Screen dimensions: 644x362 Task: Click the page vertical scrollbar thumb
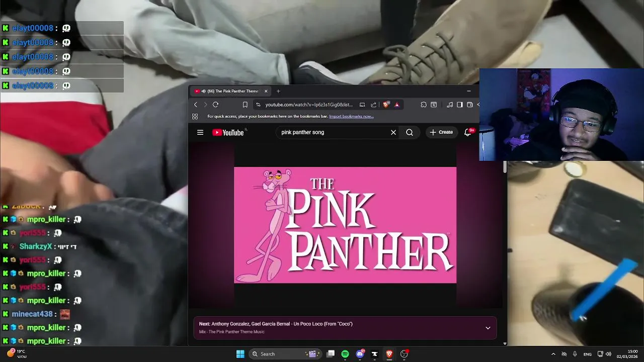[505, 167]
